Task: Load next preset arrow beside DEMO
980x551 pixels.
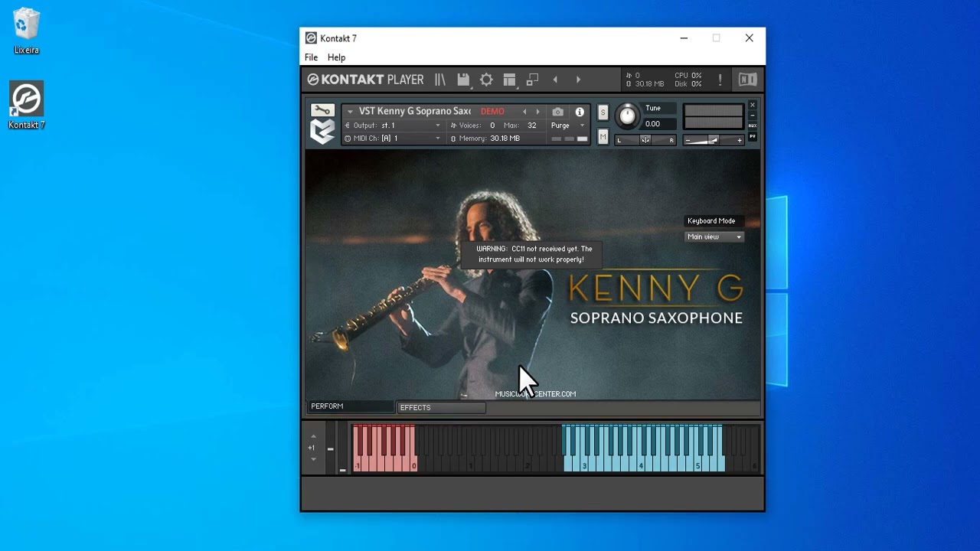Action: pos(537,112)
